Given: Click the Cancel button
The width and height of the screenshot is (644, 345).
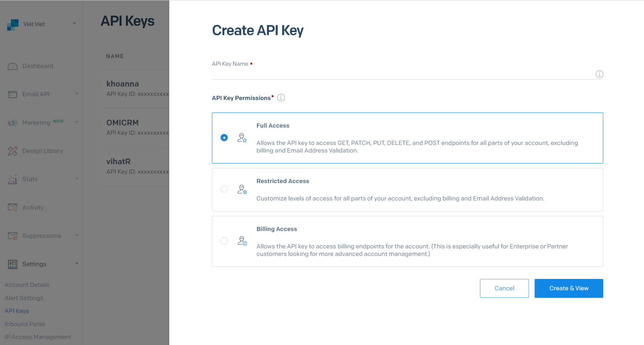Looking at the screenshot, I should [504, 288].
